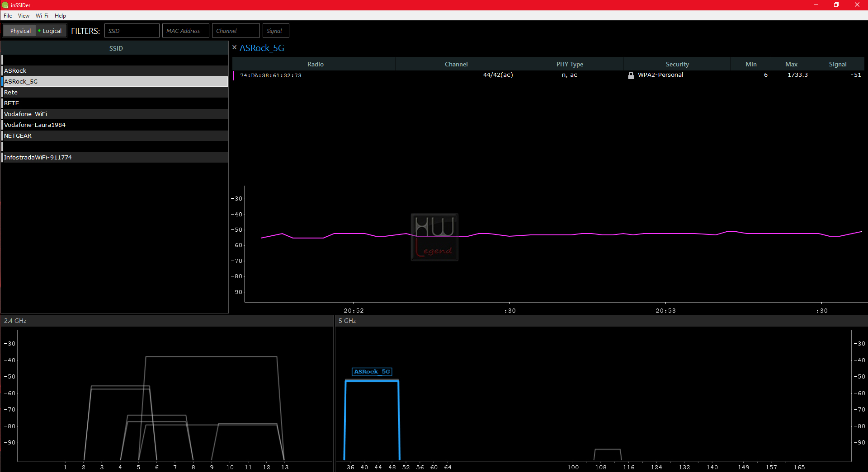Open the View menu
The height and width of the screenshot is (472, 868).
[x=24, y=15]
